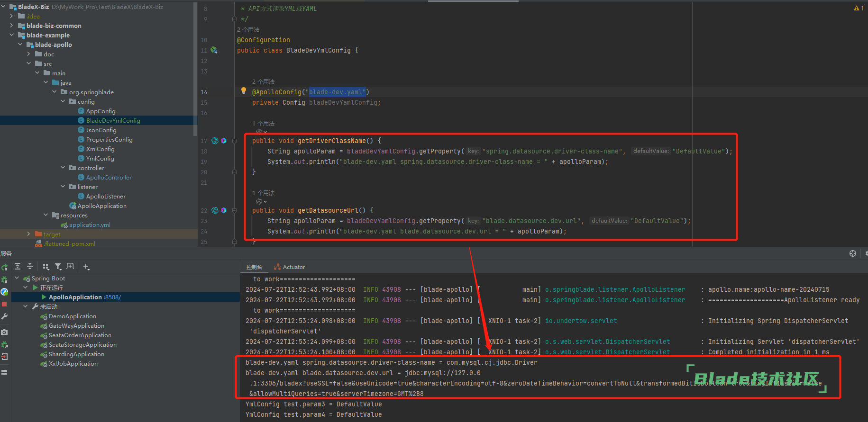Collapse the BladeX-Biz project root
This screenshot has width=868, height=422.
[3, 7]
